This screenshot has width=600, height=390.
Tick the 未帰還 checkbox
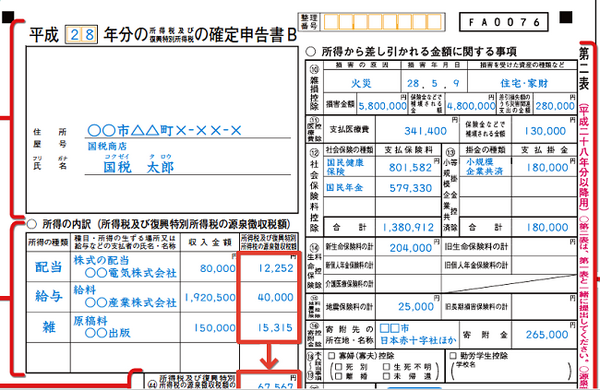(386, 376)
